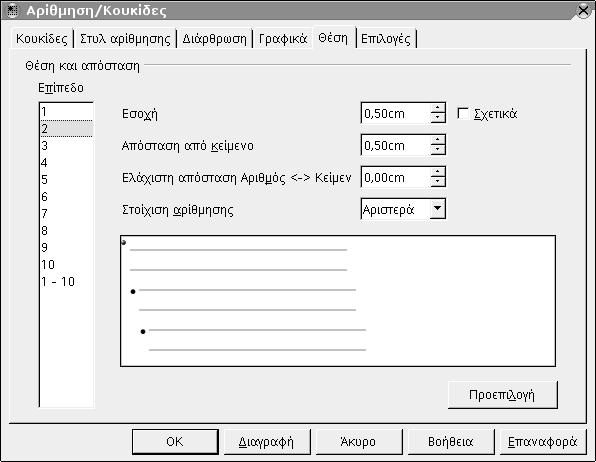Select level 1 in the Επίπεδο list

point(66,112)
